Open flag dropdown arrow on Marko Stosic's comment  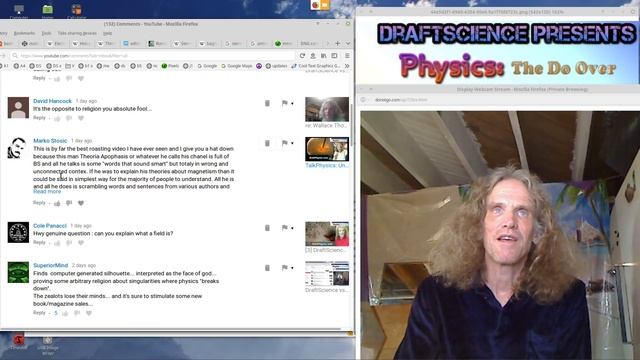coord(292,144)
